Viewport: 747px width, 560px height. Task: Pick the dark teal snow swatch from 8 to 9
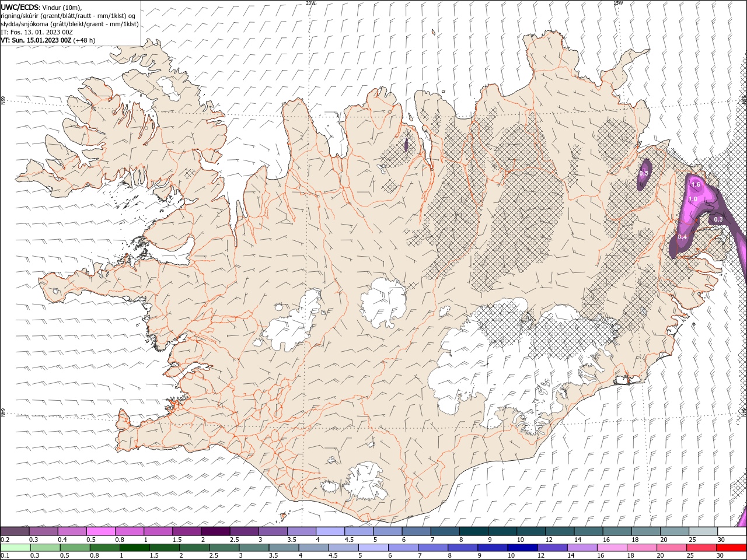pyautogui.click(x=473, y=531)
